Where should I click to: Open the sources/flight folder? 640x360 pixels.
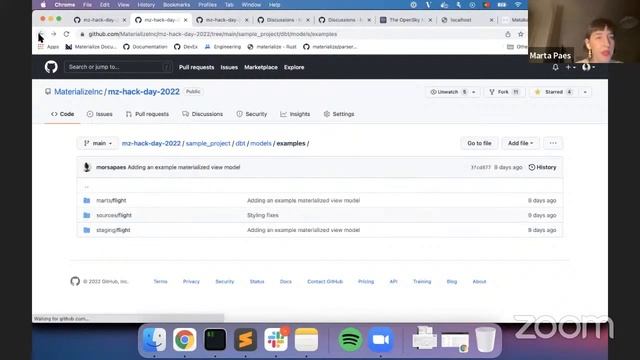[x=114, y=215]
